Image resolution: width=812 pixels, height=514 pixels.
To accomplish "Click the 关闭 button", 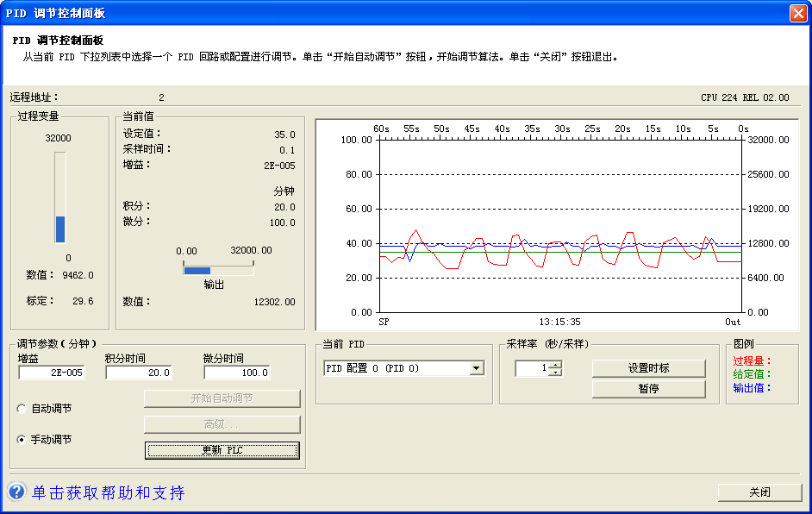I will (759, 492).
